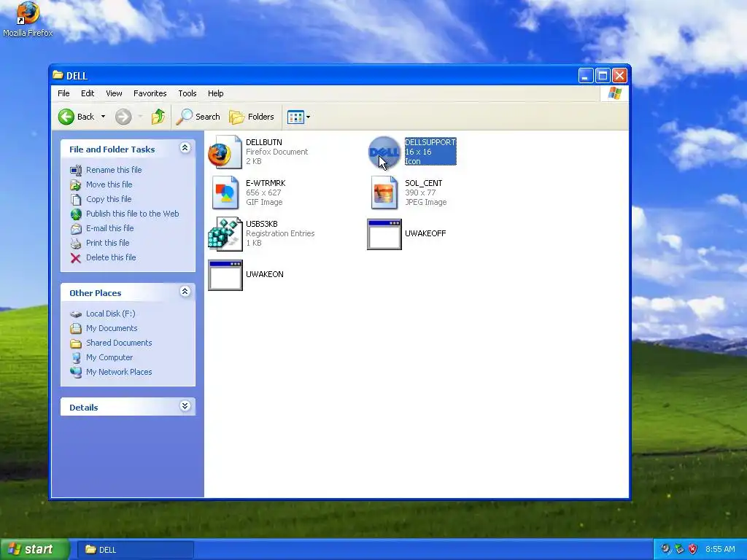Go to Shared Documents

(x=119, y=343)
